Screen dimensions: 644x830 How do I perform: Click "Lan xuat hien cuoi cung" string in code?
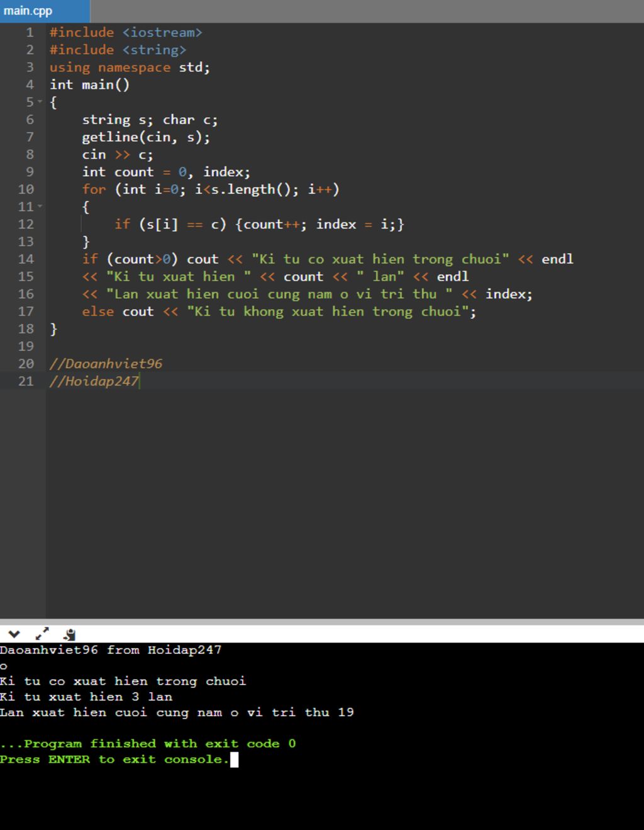(x=280, y=294)
